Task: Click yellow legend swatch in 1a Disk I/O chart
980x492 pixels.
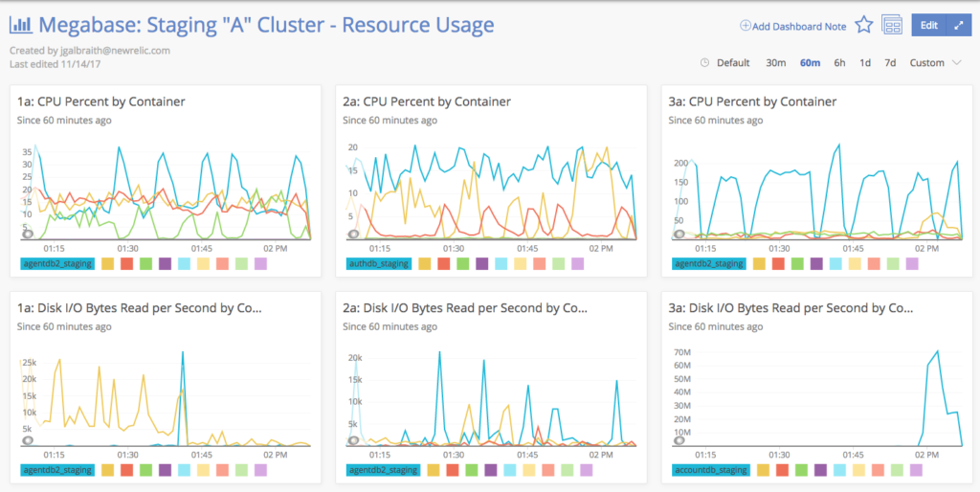Action: point(107,470)
